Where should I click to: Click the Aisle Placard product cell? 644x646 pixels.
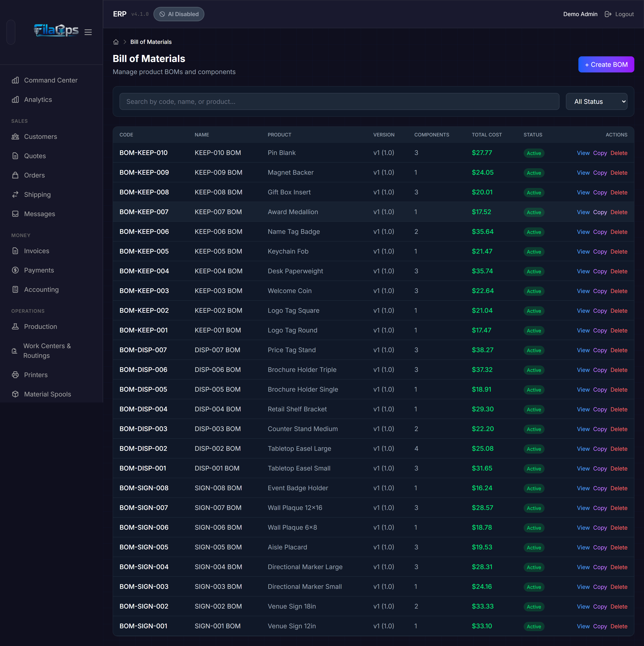(x=287, y=547)
